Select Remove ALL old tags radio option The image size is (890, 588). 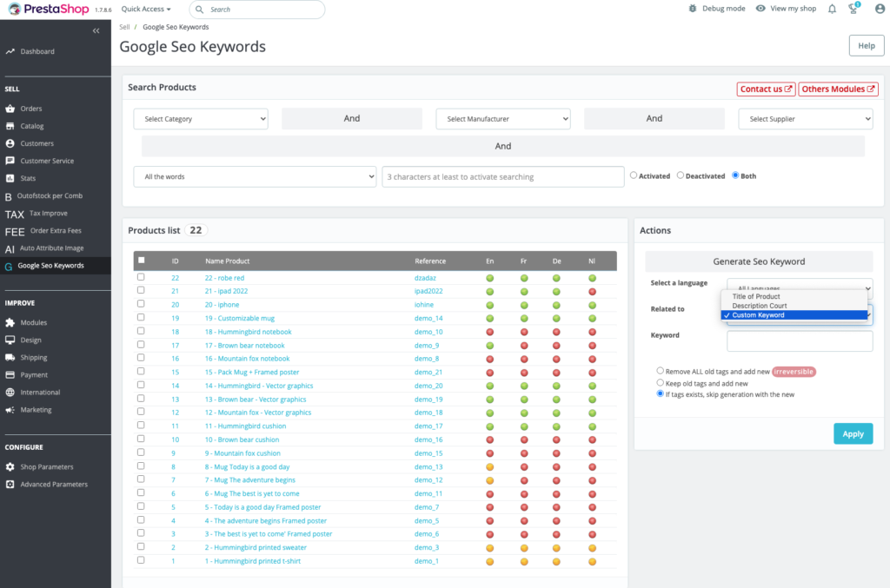point(661,371)
